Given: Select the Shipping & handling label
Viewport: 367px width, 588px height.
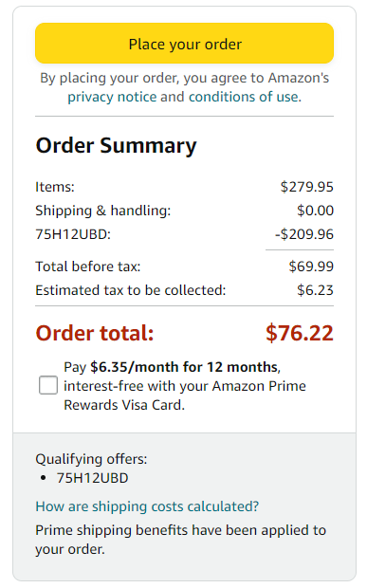Looking at the screenshot, I should point(102,211).
